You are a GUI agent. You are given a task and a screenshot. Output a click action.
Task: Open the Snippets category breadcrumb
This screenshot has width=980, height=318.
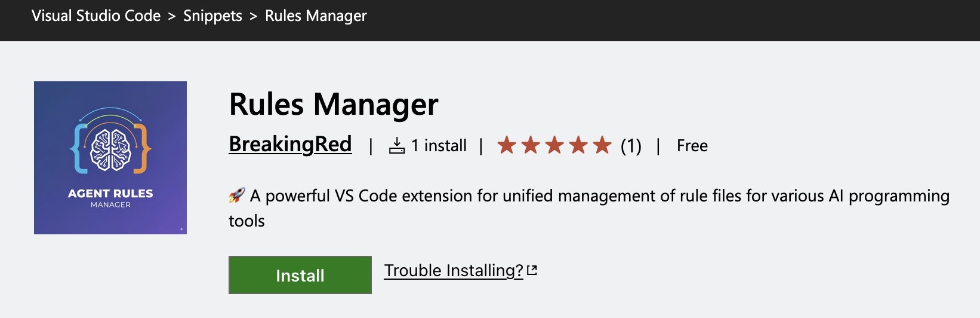coord(212,16)
